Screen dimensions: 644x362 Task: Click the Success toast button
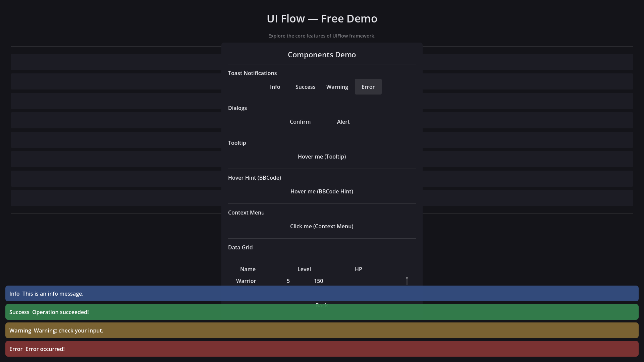click(305, 87)
